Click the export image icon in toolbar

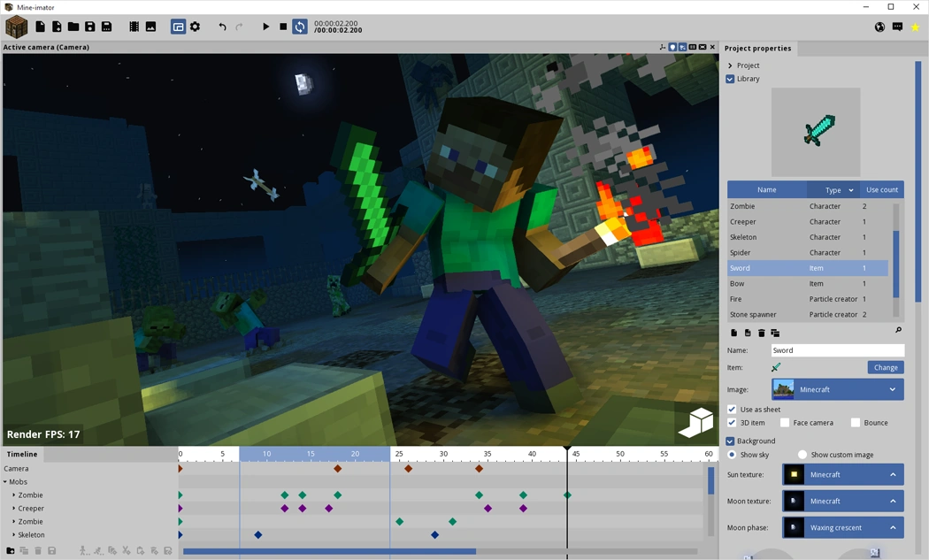tap(150, 27)
